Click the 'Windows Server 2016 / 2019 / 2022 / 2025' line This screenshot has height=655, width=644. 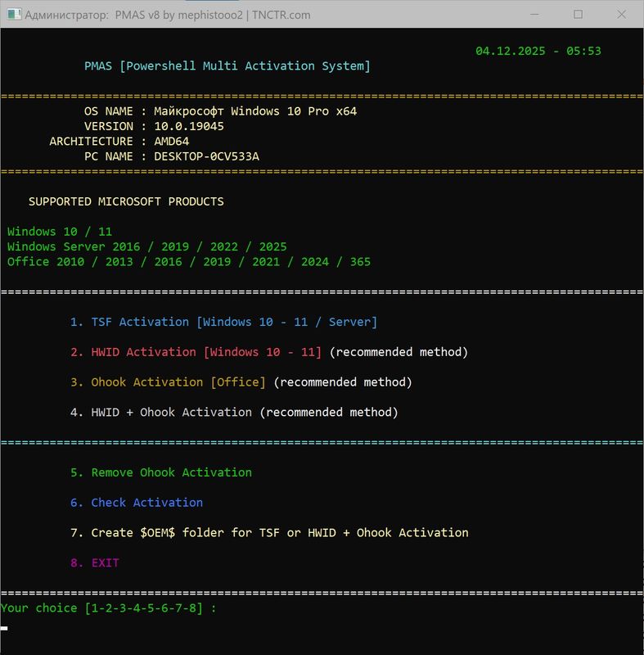[x=147, y=246]
